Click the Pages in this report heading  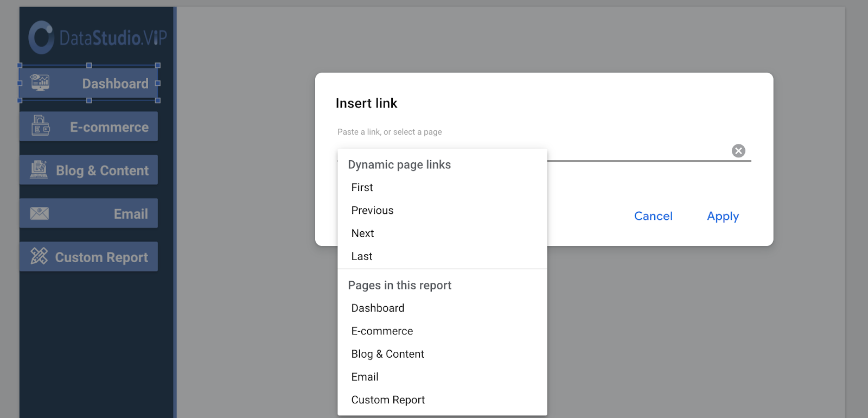(400, 286)
